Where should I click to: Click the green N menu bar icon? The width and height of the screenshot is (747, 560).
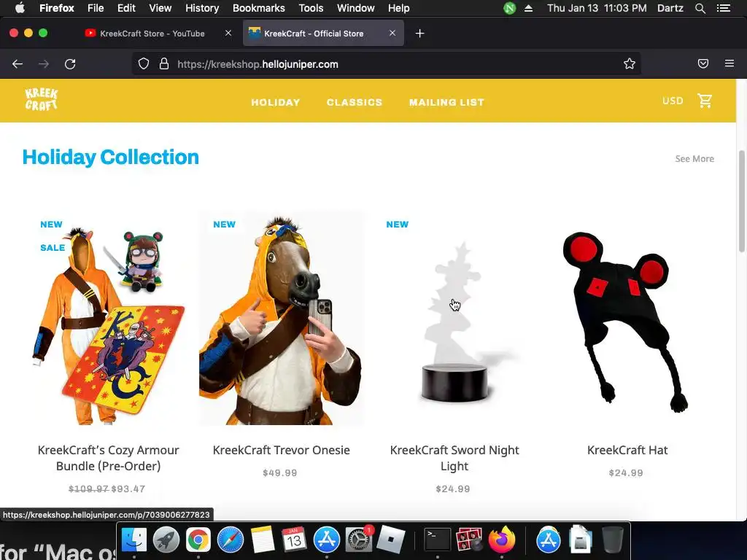pos(510,8)
